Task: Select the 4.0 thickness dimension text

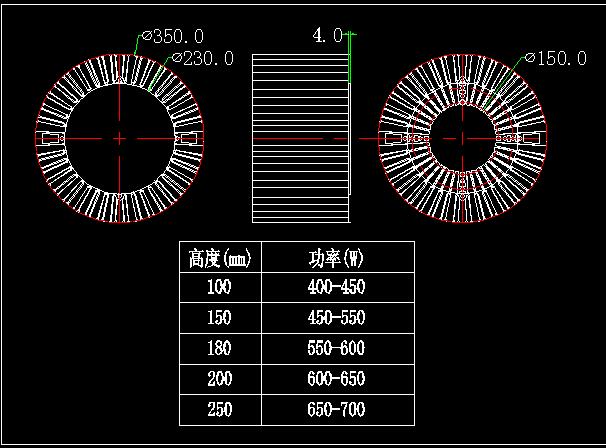Action: [x=327, y=36]
